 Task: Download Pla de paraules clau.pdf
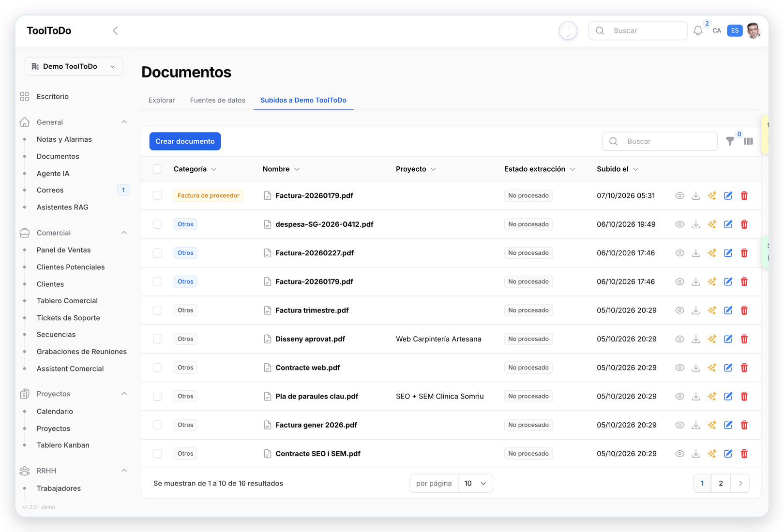tap(696, 396)
